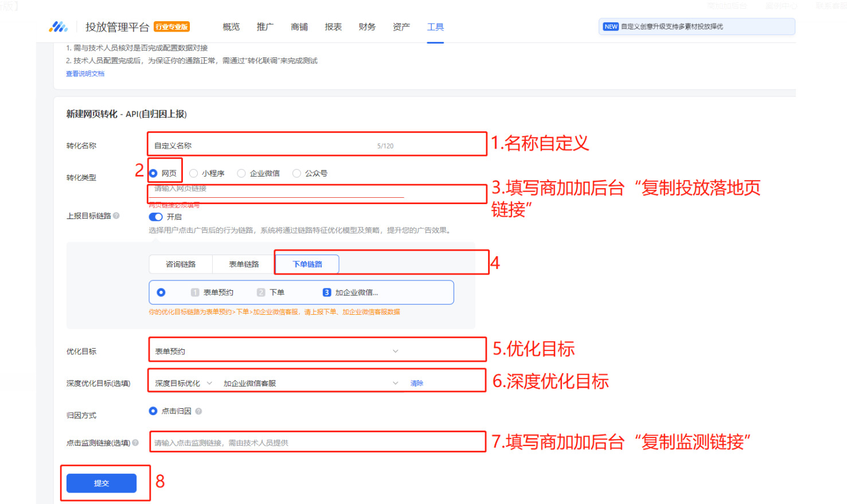
Task: Toggle the 上报目标链路 switch off
Action: [155, 217]
